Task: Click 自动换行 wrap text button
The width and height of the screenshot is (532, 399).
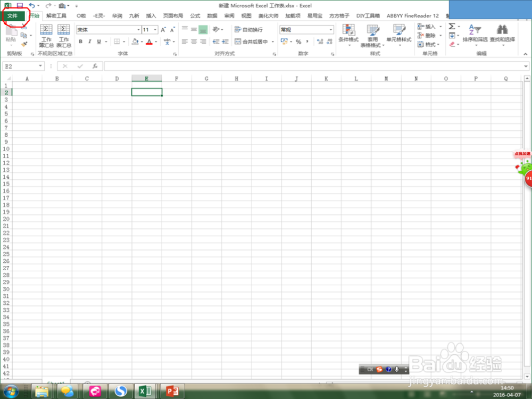Action: [x=248, y=30]
